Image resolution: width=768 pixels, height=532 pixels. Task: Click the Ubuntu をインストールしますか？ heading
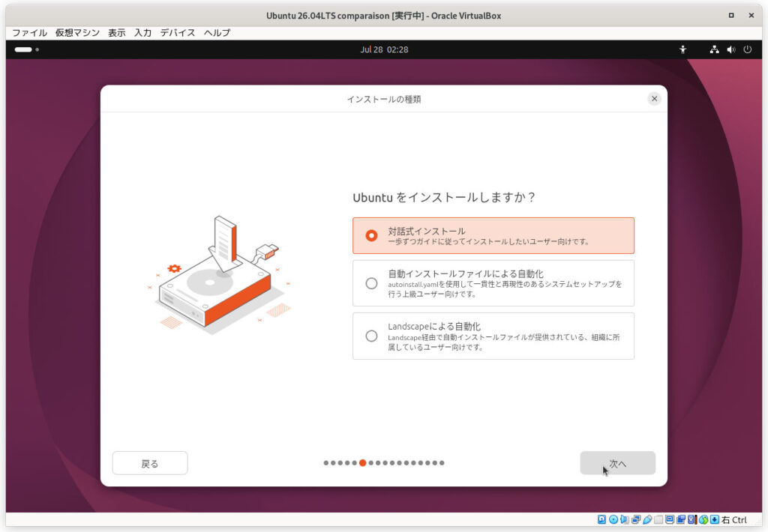click(x=444, y=197)
